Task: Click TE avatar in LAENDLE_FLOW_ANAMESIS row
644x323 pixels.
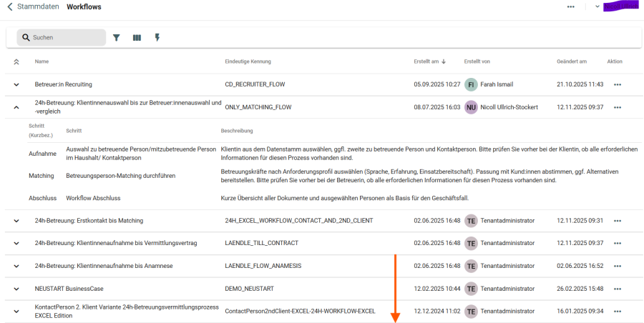Action: (x=471, y=266)
